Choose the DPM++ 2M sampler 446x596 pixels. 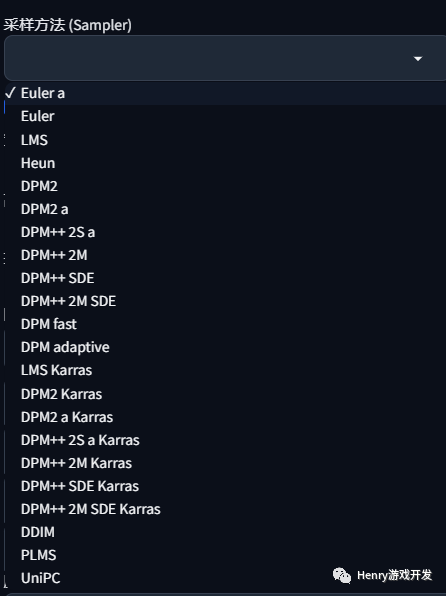225,255
